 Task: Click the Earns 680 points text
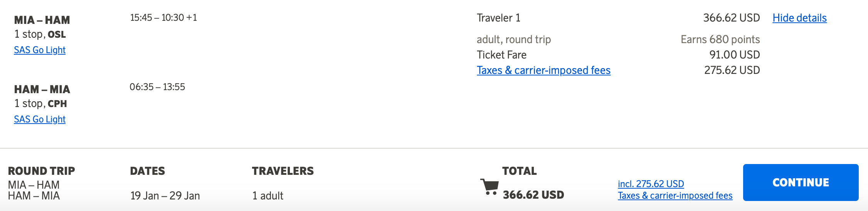coord(720,39)
